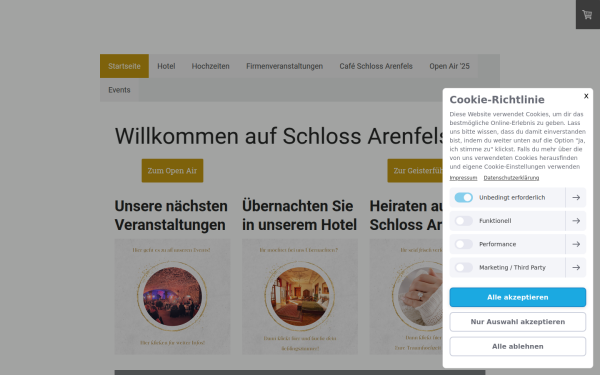
Task: Go to the Startseite tab
Action: [x=124, y=66]
